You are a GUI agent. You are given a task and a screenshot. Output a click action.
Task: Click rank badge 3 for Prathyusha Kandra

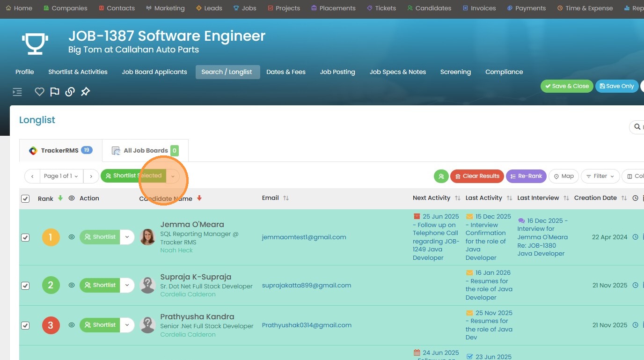tap(51, 325)
